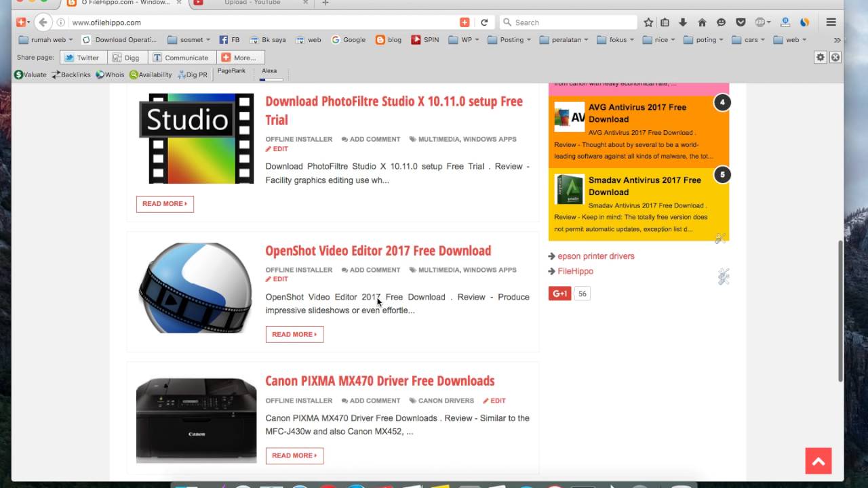This screenshot has width=868, height=488.
Task: Click the blue user extension icon
Action: tap(785, 22)
